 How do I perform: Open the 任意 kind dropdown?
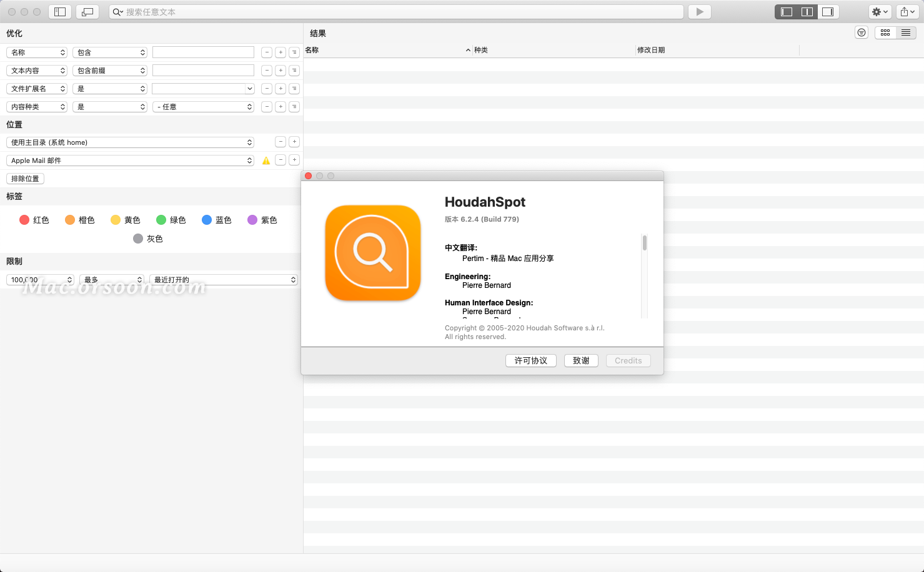tap(203, 107)
